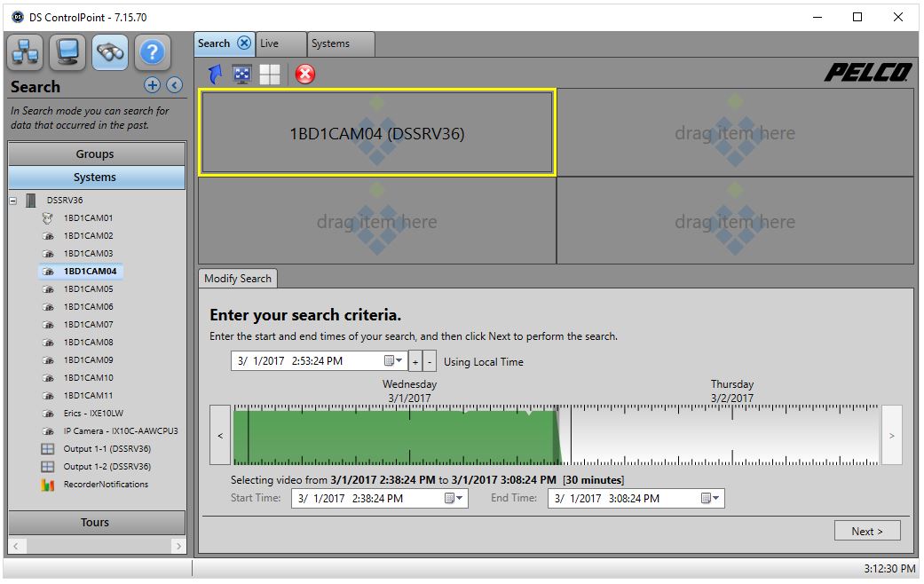Expand the Tours panel
This screenshot has width=924, height=584.
[96, 522]
